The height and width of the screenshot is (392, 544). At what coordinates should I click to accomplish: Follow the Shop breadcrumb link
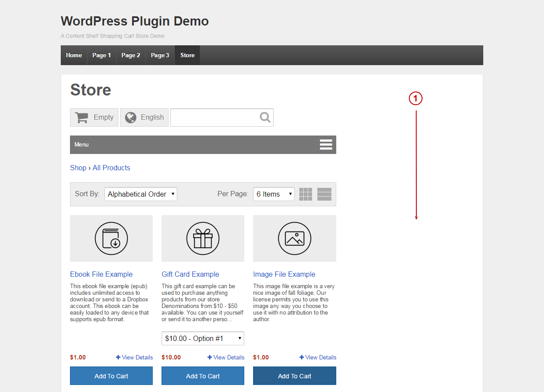(78, 168)
